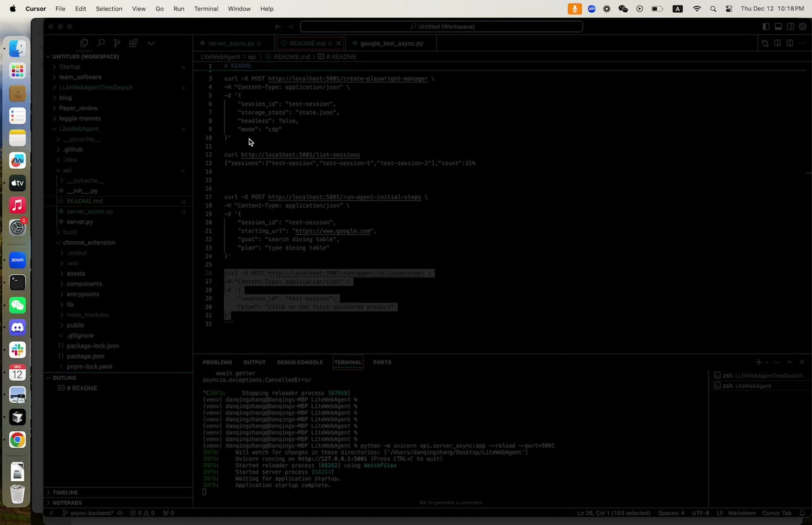Screen dimensions: 812x525
Task: Open Discord from the Dock
Action: click(17, 328)
